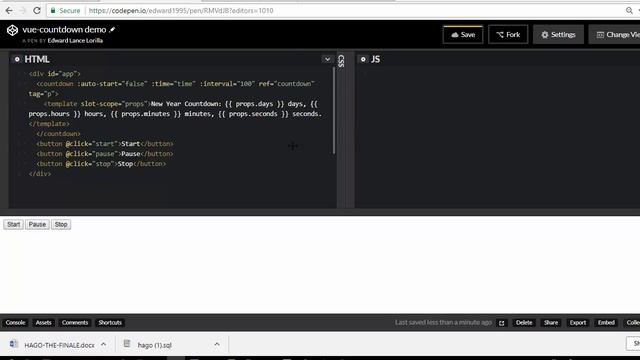Viewport: 640px width, 360px height.
Task: Open HTML editor settings gear
Action: (17, 59)
